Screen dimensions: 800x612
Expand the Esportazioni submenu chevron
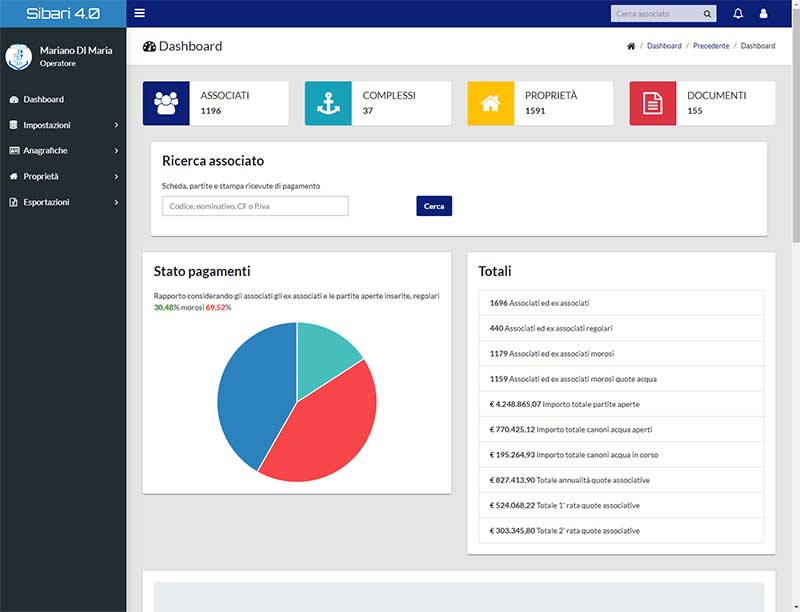point(116,202)
